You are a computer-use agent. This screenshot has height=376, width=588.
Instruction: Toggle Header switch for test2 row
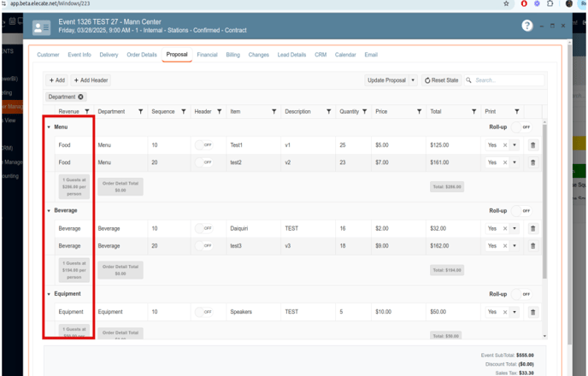click(x=203, y=162)
